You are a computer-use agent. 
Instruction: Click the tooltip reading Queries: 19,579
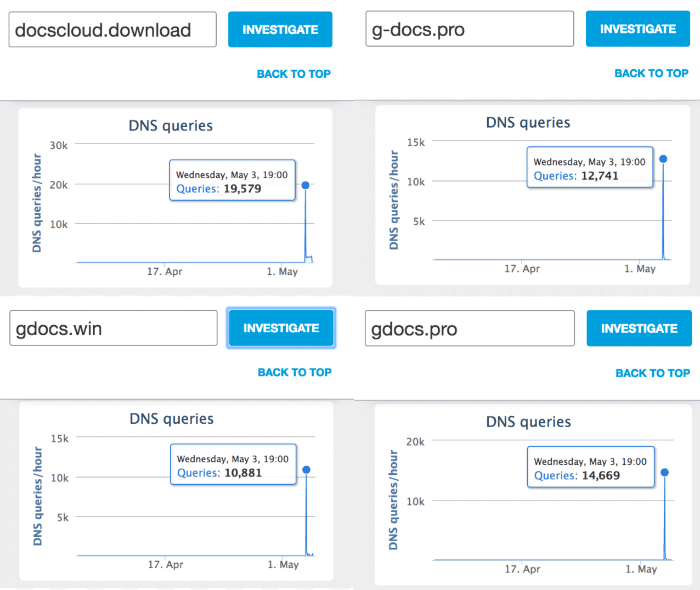(232, 181)
